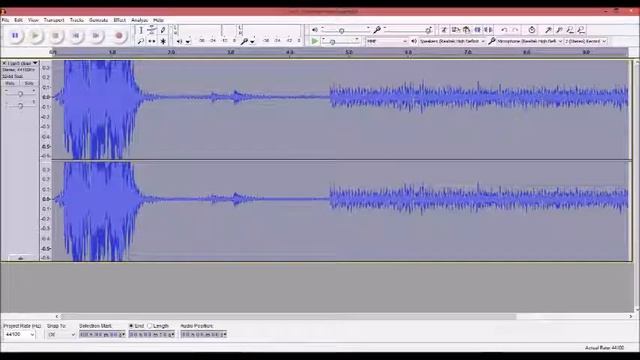640x360 pixels.
Task: Click the Undo arrow icon
Action: [504, 30]
